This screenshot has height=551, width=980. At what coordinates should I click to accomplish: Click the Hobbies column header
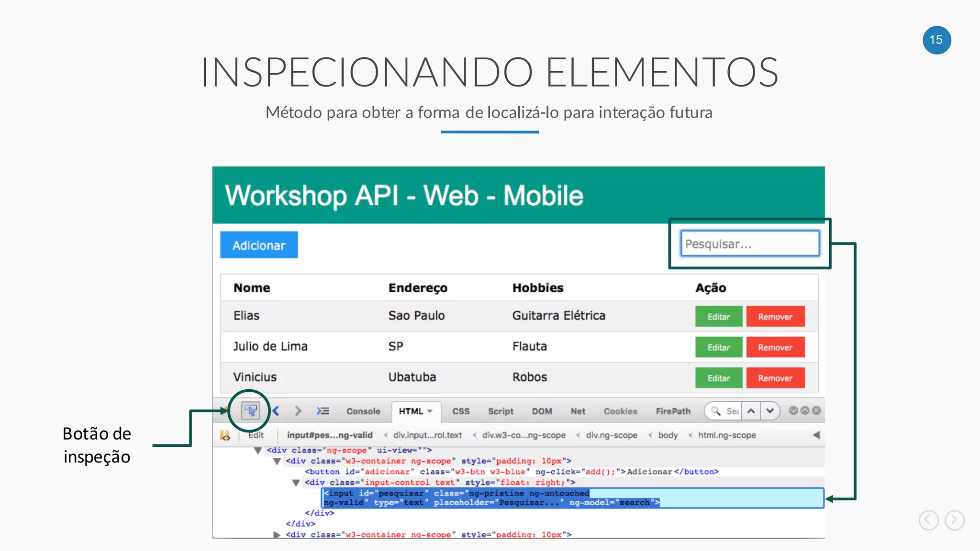pyautogui.click(x=538, y=288)
